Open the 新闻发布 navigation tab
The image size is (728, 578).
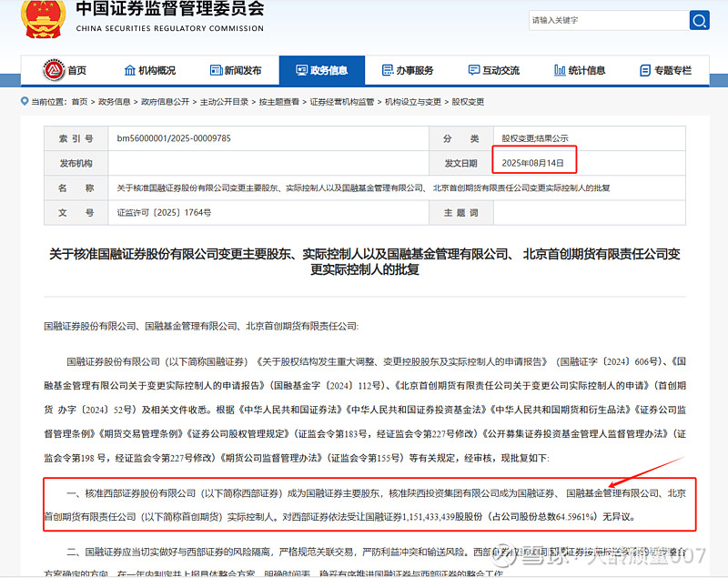tap(236, 71)
